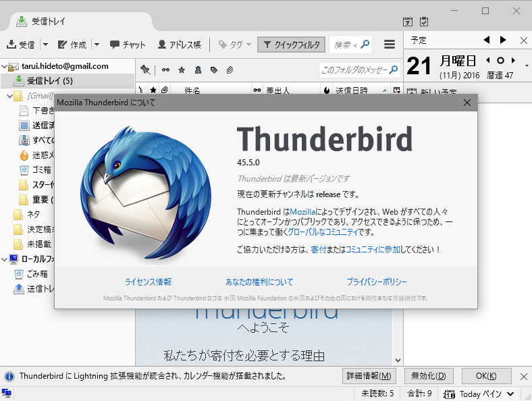
Task: Sort by 送信日時 column header
Action: pos(362,90)
